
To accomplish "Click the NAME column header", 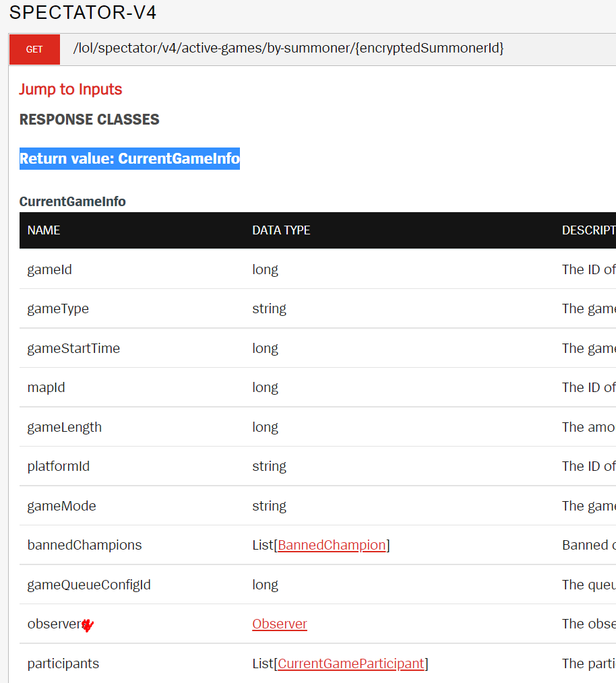I will coord(43,230).
